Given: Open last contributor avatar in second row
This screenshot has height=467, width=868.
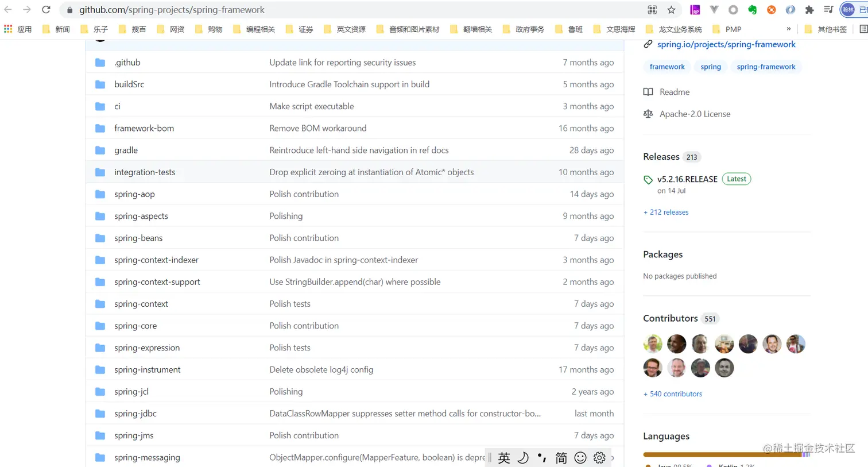Looking at the screenshot, I should tap(724, 368).
